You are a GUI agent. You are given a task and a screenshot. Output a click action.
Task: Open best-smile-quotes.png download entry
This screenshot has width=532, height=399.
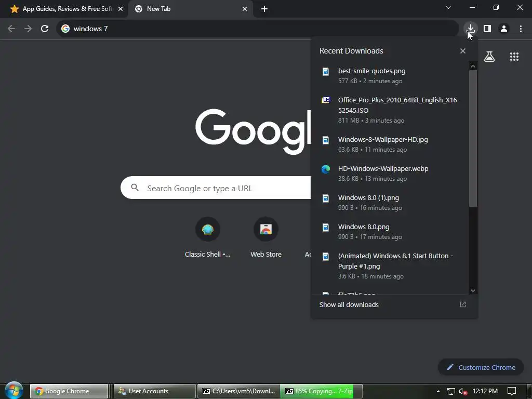coord(390,76)
